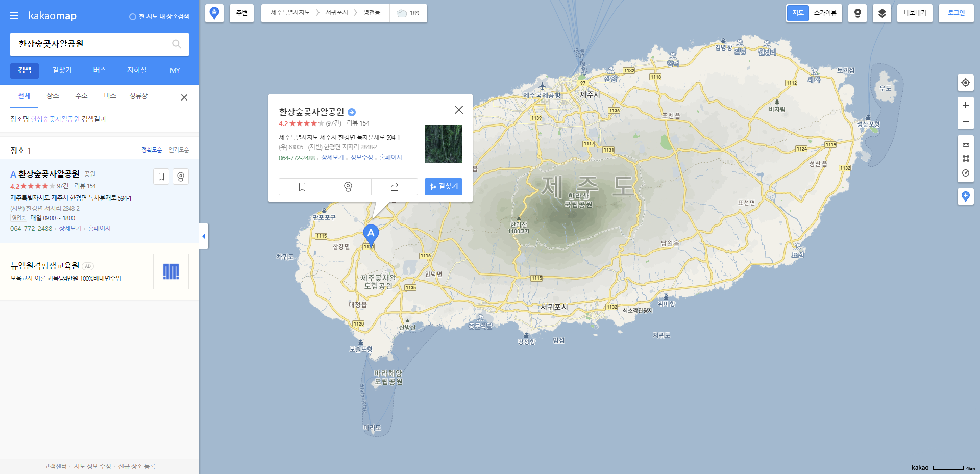Click the roadview icon in the popup
The width and height of the screenshot is (980, 474).
click(x=348, y=187)
